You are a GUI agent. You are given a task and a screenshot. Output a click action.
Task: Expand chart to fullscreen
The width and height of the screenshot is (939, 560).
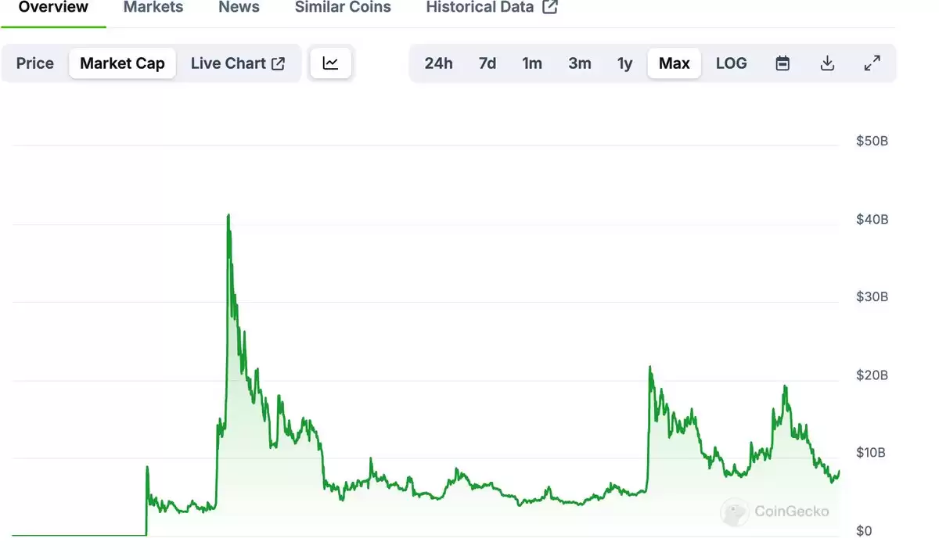tap(872, 63)
